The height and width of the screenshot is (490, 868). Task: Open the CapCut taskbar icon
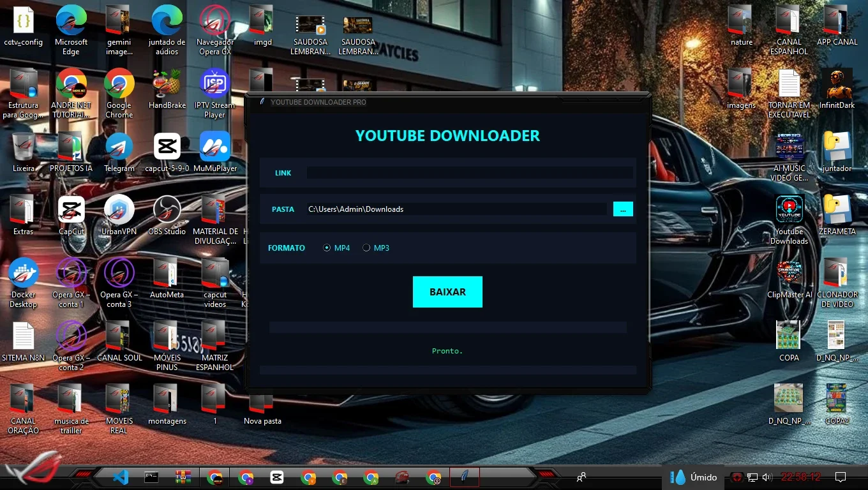click(x=277, y=477)
